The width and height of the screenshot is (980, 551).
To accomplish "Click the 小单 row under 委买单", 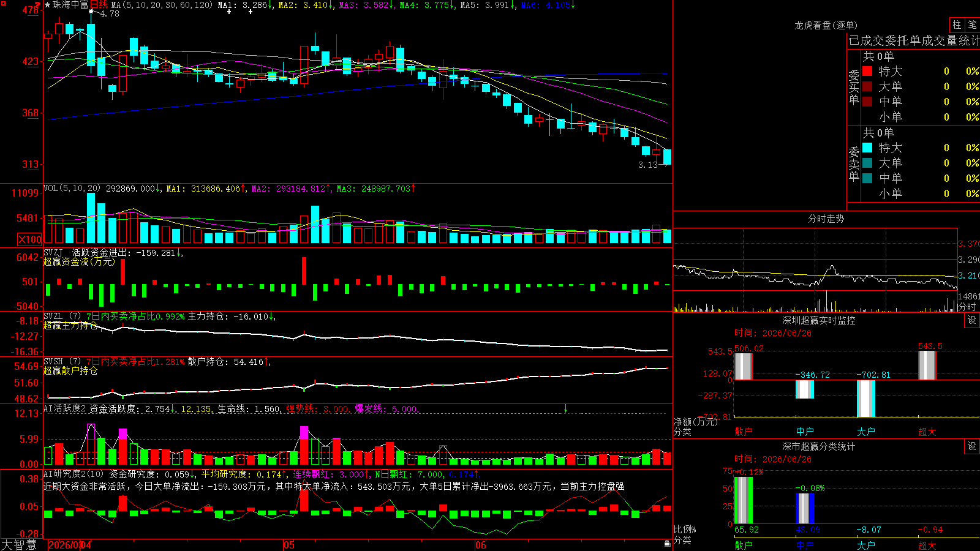I will [x=921, y=117].
